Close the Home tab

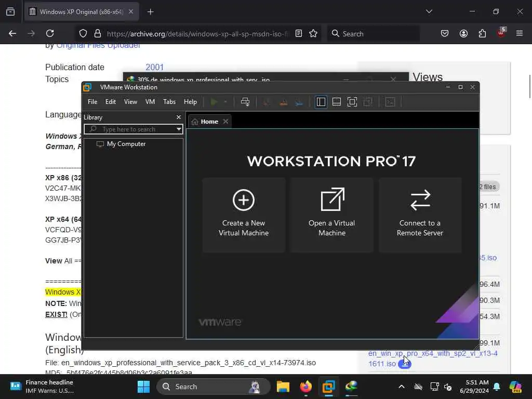pos(226,122)
